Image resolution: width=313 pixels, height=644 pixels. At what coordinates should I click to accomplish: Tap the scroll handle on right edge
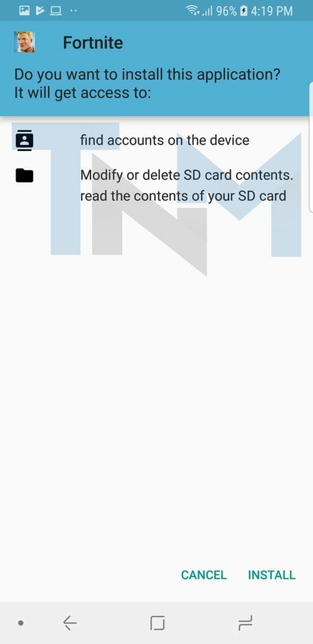point(311,147)
